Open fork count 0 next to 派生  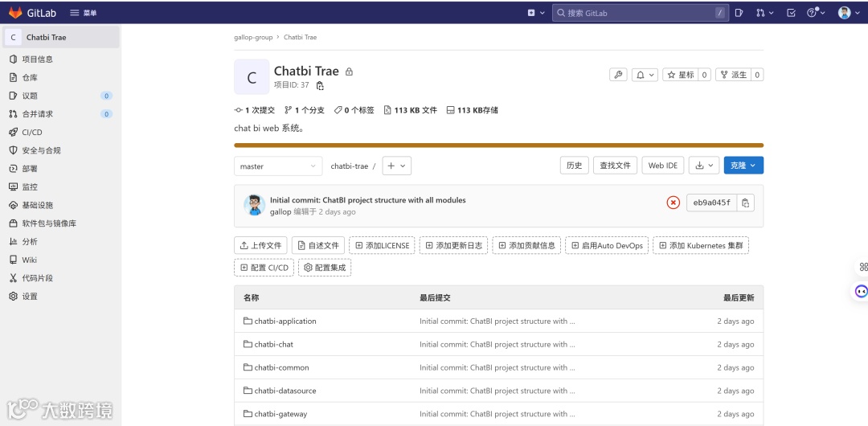point(757,75)
